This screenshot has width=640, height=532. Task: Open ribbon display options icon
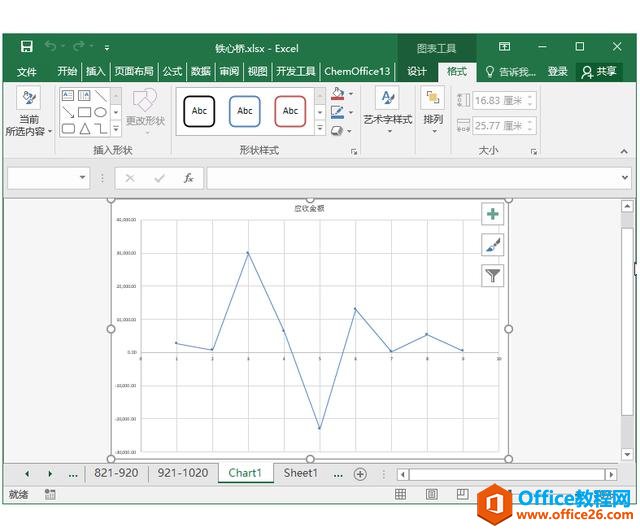click(504, 47)
